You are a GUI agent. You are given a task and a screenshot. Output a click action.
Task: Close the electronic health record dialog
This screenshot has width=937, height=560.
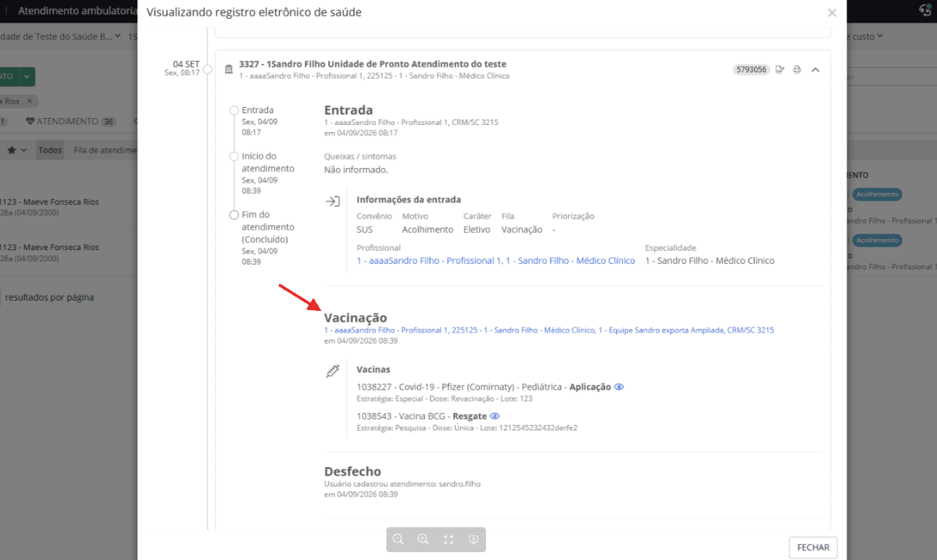(831, 12)
